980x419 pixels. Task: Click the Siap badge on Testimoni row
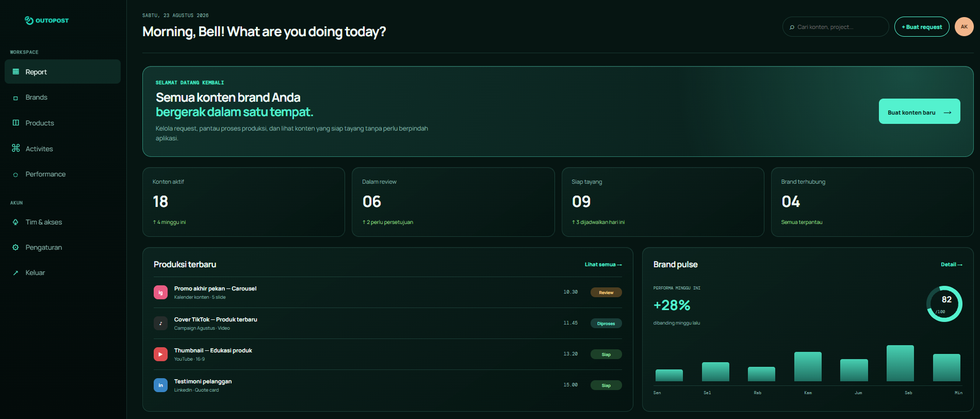point(606,385)
